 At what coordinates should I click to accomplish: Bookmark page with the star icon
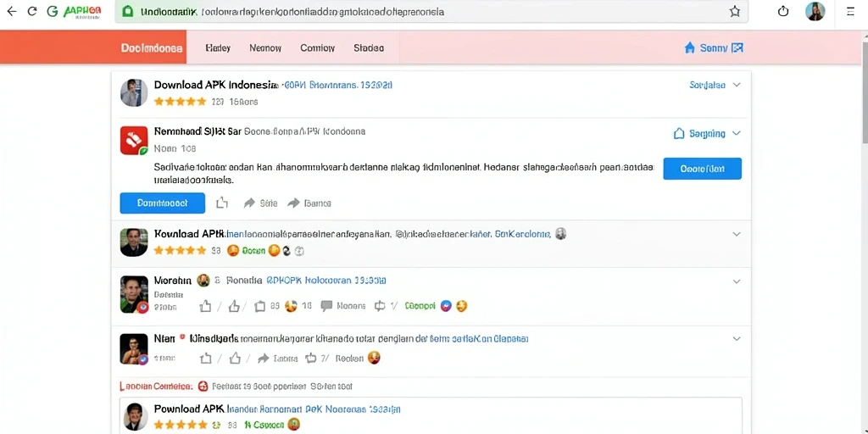coord(735,12)
